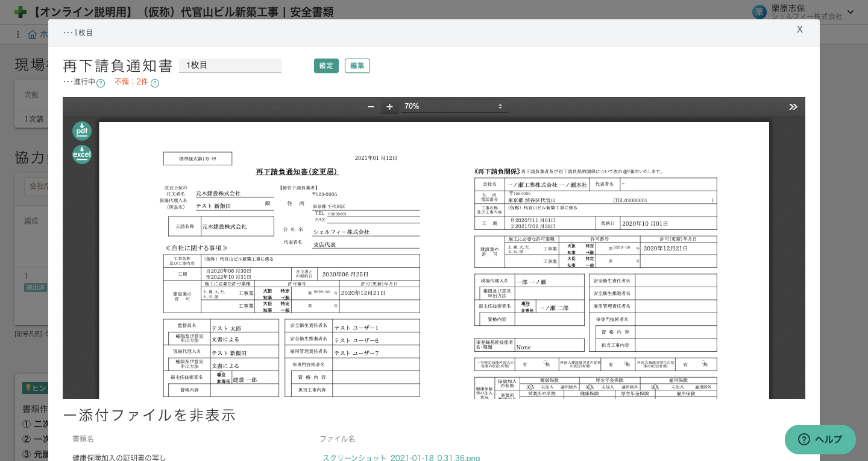Click the 不備：2件 warning text
868x461 pixels.
[131, 81]
